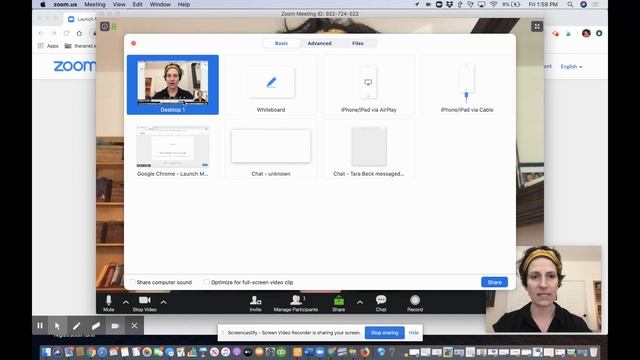640x360 pixels.
Task: Toggle gallery view grid icon
Action: [x=537, y=27]
